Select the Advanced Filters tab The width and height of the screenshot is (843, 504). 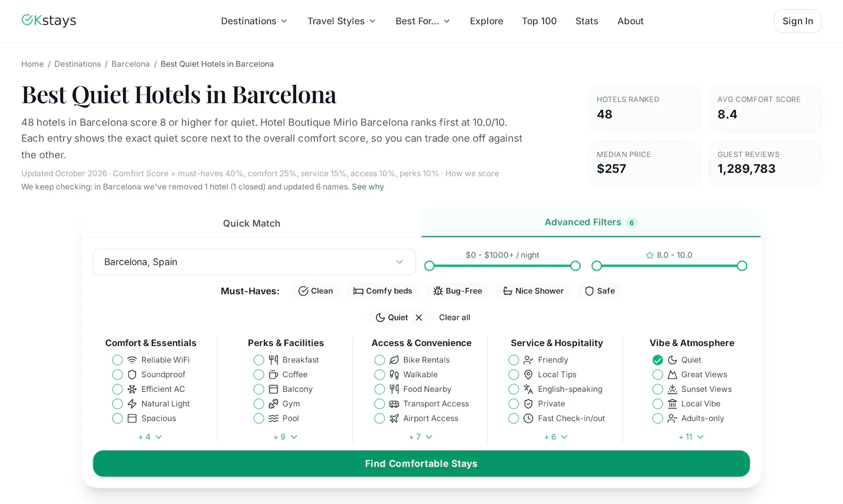click(591, 222)
